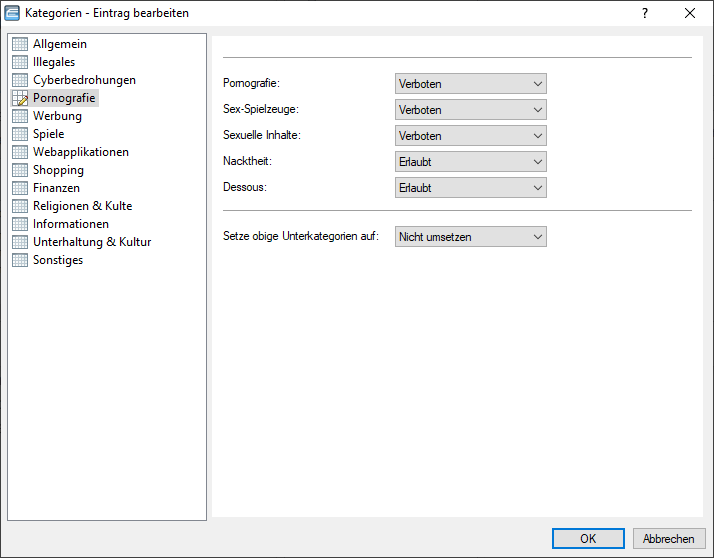Click the edited Pornografie category icon
Image resolution: width=714 pixels, height=558 pixels.
[20, 98]
